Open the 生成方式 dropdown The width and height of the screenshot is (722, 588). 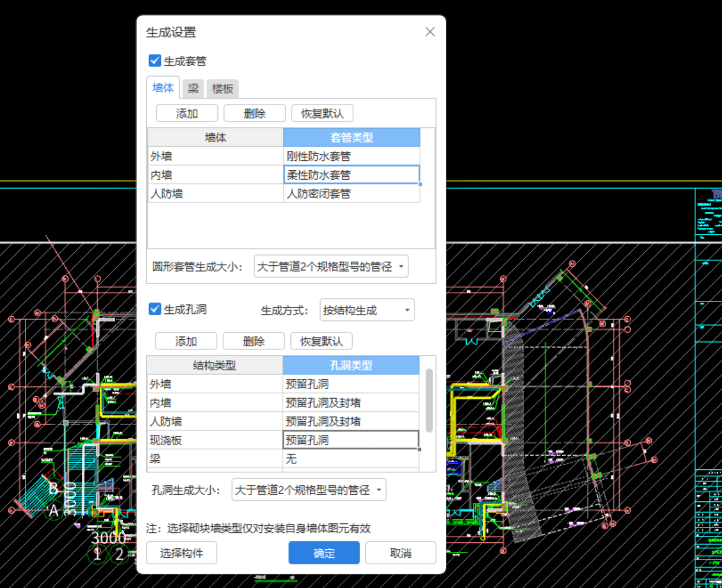[367, 310]
